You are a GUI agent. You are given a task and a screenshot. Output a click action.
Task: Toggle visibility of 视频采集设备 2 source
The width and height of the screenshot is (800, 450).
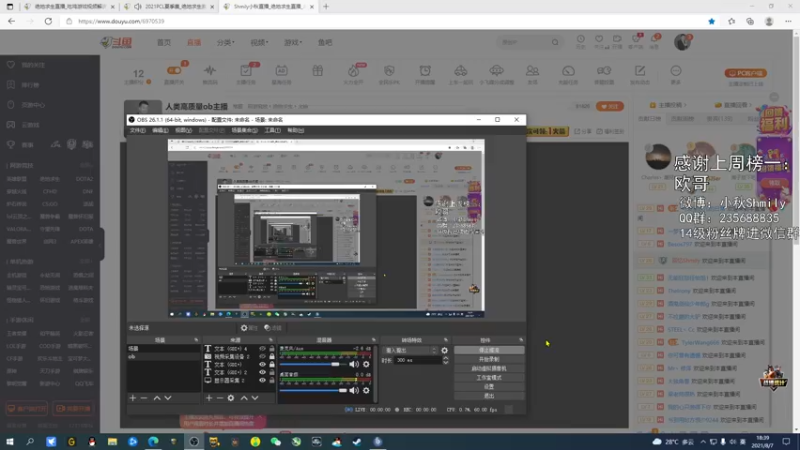pos(262,357)
